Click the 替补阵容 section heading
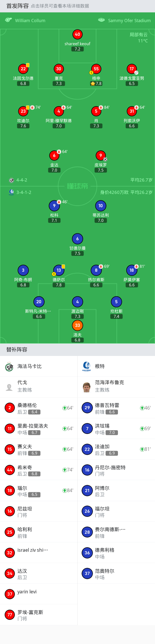This screenshot has width=155, height=644. [x=17, y=350]
